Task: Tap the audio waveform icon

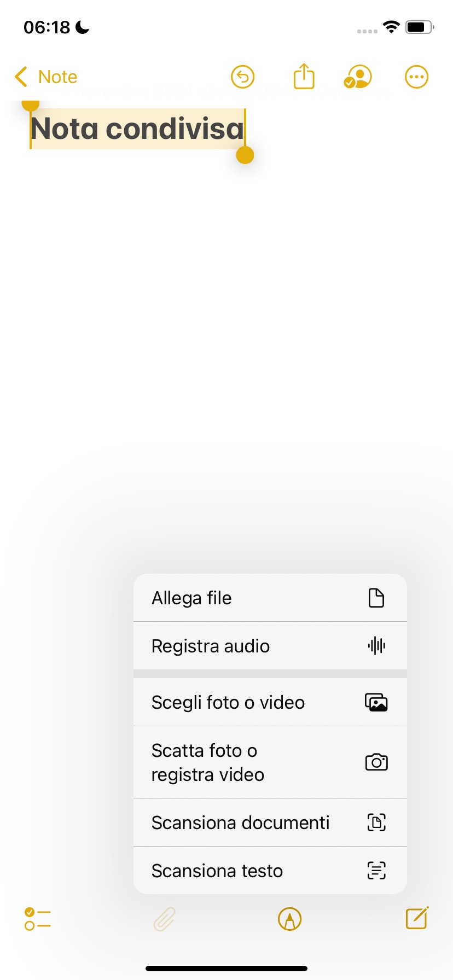Action: point(376,646)
